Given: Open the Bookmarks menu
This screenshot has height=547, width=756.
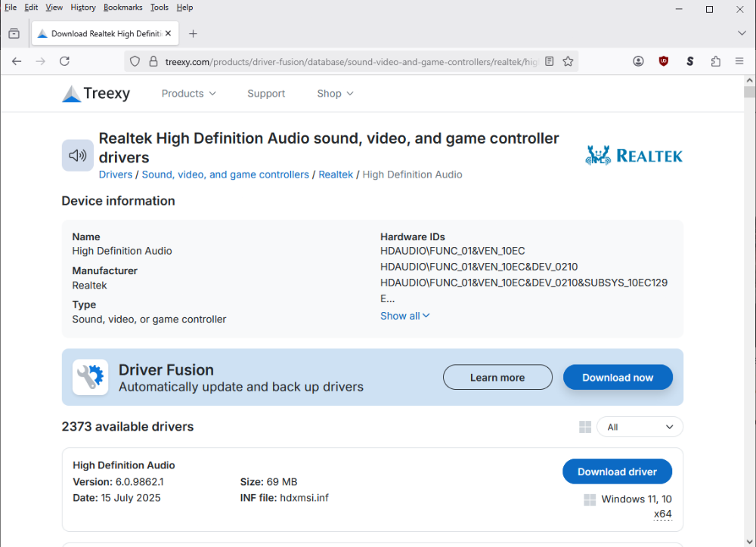Looking at the screenshot, I should pyautogui.click(x=122, y=8).
